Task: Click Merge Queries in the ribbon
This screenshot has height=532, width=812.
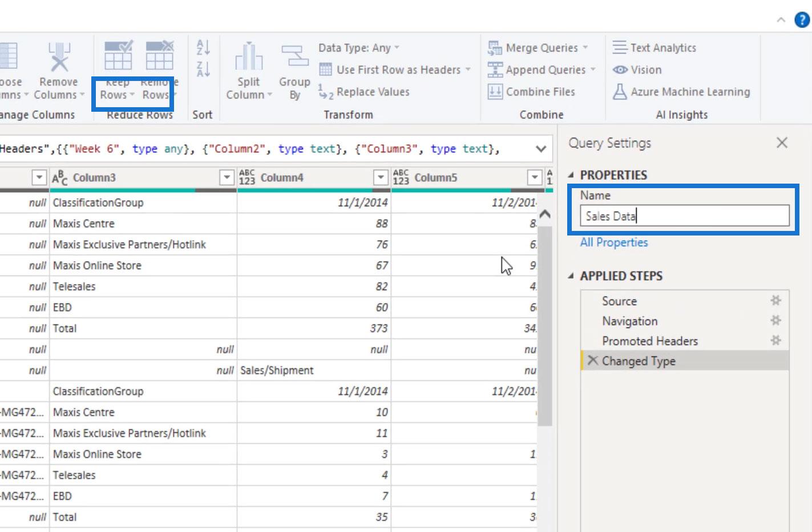Action: coord(541,48)
